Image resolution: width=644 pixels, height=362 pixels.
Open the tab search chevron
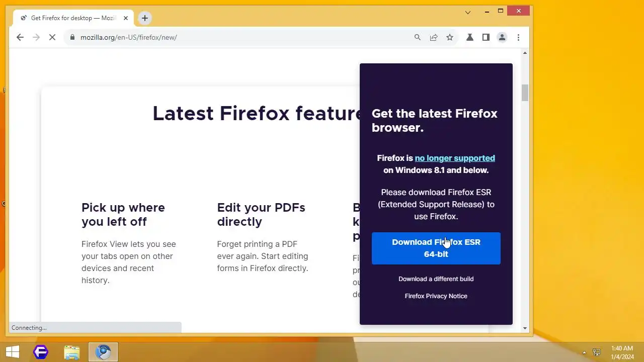tap(468, 12)
